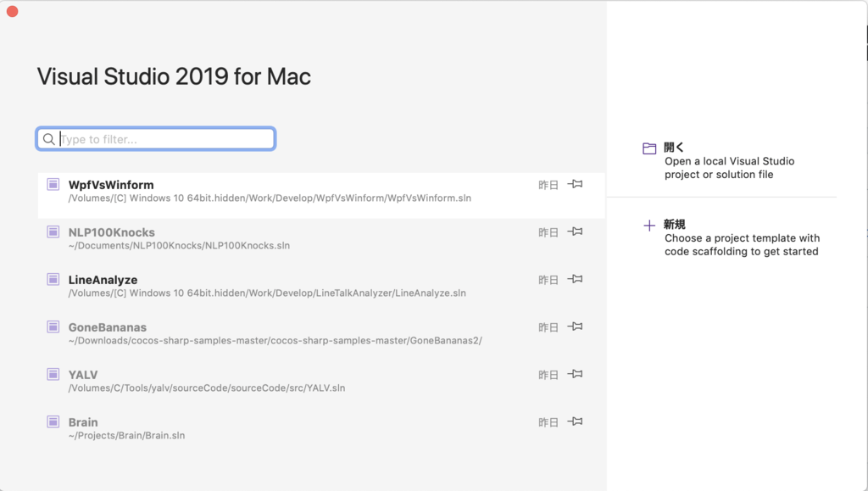Click the WpfVsWinform.sln path text
Screen dimensions: 868x491
(x=270, y=198)
